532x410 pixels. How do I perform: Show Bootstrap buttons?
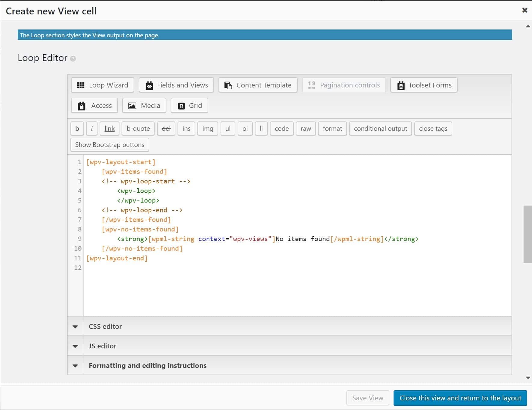click(x=110, y=145)
